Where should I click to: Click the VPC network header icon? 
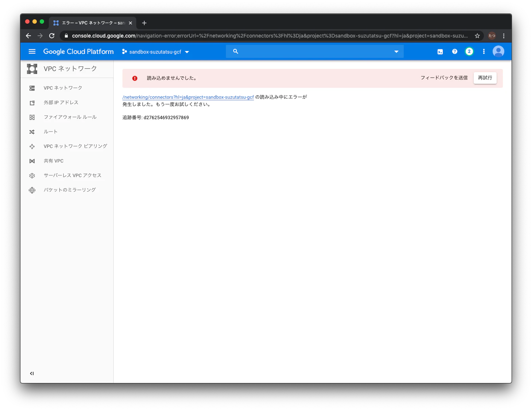point(32,69)
